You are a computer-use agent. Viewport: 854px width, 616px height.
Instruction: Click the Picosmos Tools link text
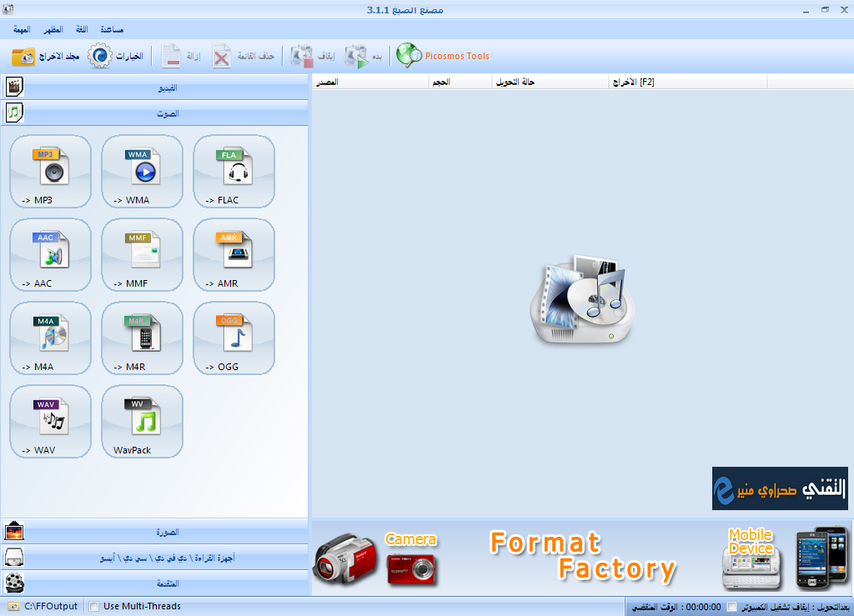pos(457,56)
